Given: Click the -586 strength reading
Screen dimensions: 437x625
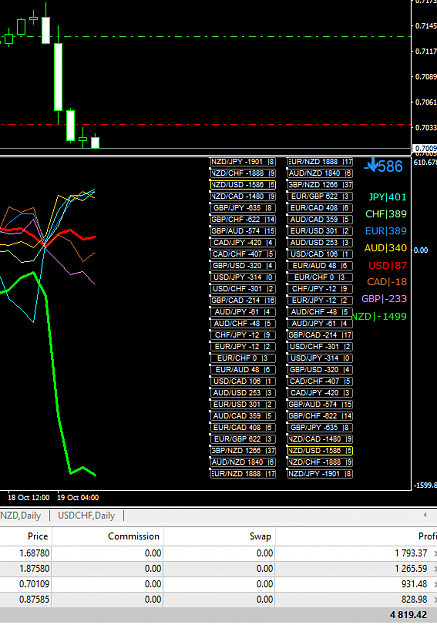Looking at the screenshot, I should pyautogui.click(x=383, y=166).
